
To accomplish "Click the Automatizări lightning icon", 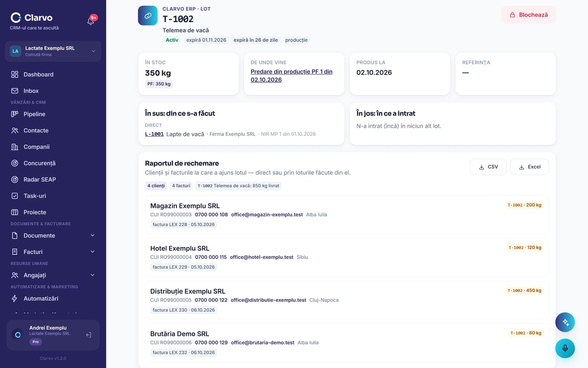I will tap(15, 299).
